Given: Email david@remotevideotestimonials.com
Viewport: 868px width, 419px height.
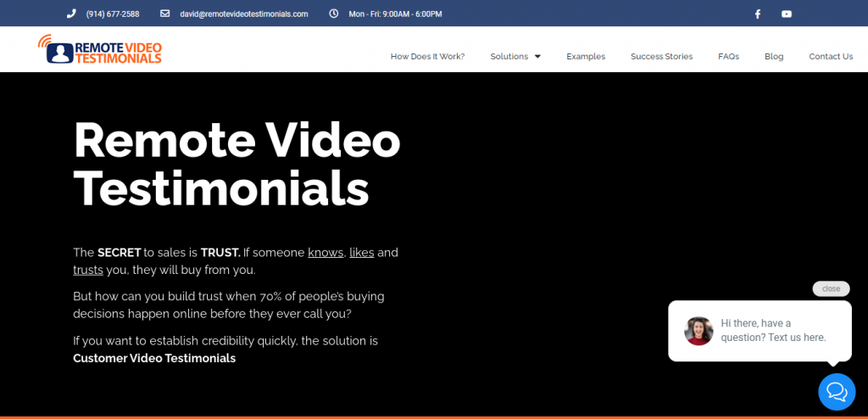Looking at the screenshot, I should pyautogui.click(x=244, y=14).
